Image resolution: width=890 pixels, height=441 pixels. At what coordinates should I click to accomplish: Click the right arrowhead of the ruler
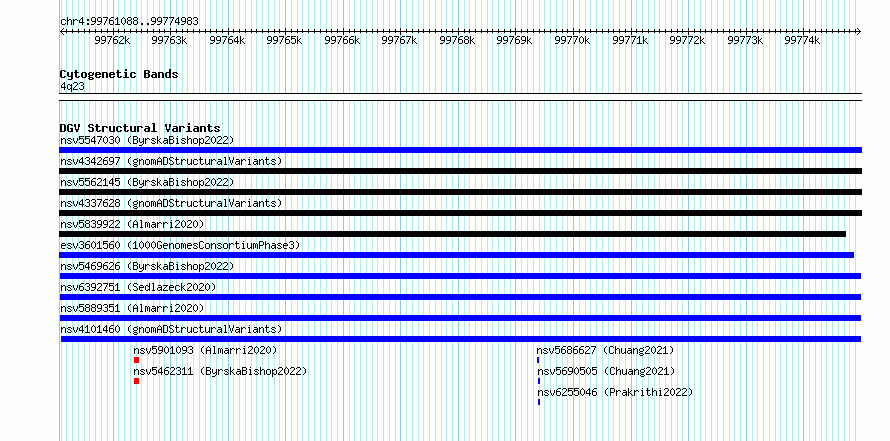tap(859, 31)
